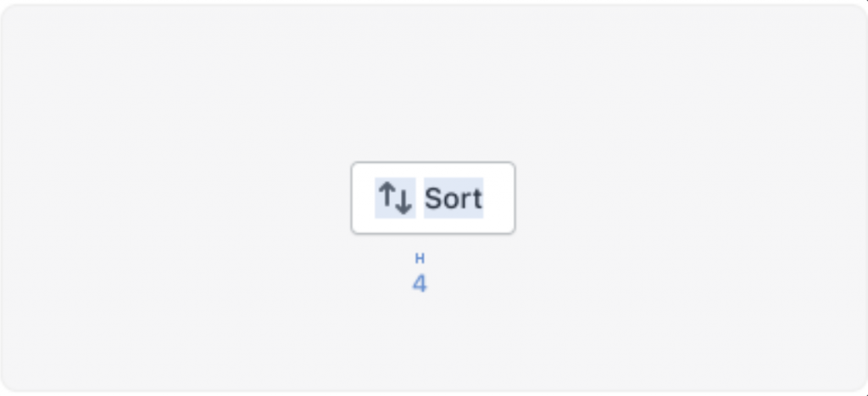The width and height of the screenshot is (868, 396).
Task: Click the small H annotation text
Action: (x=420, y=258)
